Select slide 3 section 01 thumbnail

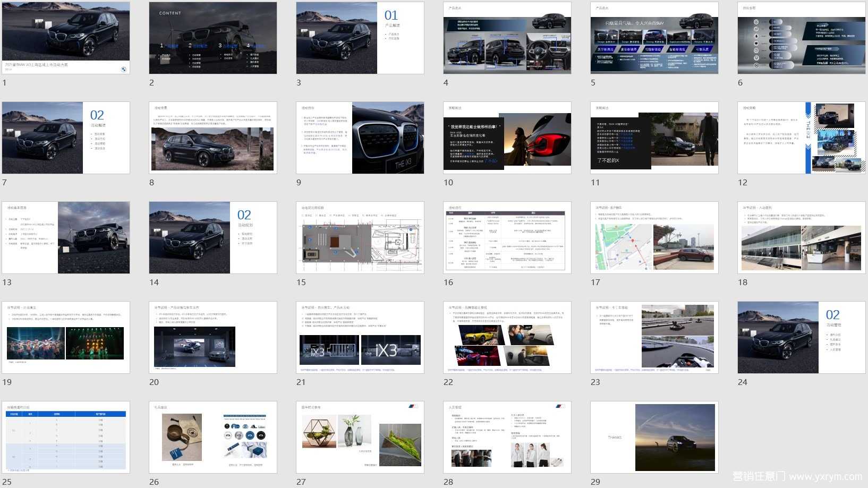pyautogui.click(x=360, y=38)
